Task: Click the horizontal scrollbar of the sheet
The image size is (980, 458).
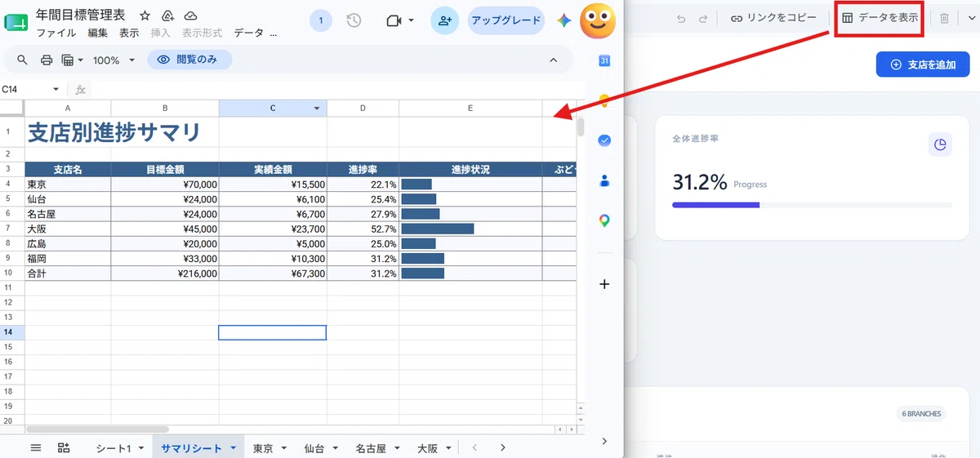Action: click(x=97, y=429)
